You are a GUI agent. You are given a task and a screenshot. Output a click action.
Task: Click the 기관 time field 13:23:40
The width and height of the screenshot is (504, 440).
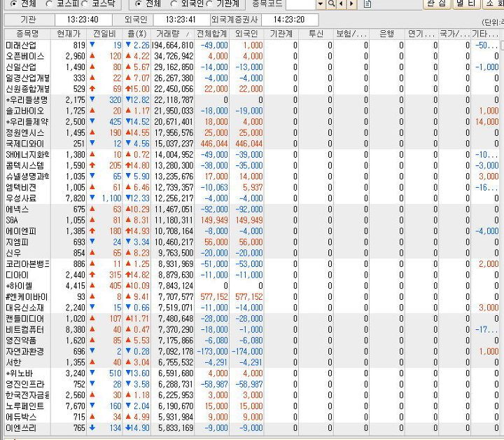pos(83,20)
